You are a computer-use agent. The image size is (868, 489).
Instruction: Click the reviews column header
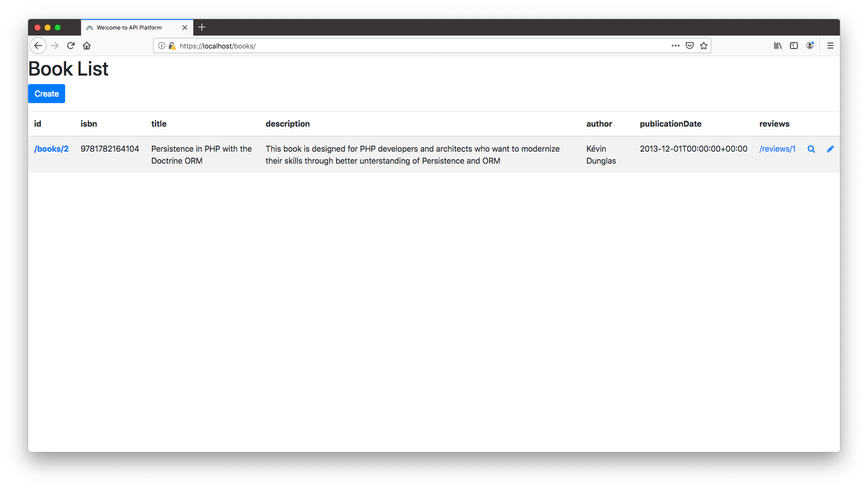click(774, 124)
